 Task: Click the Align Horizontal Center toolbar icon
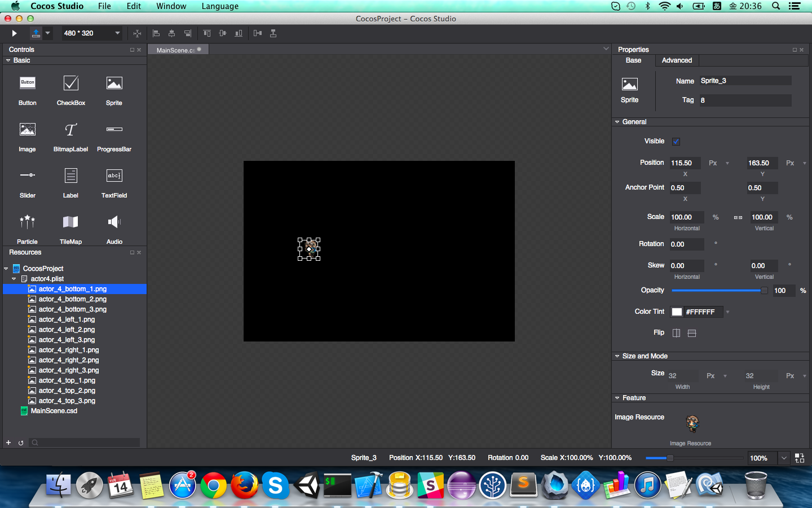172,33
